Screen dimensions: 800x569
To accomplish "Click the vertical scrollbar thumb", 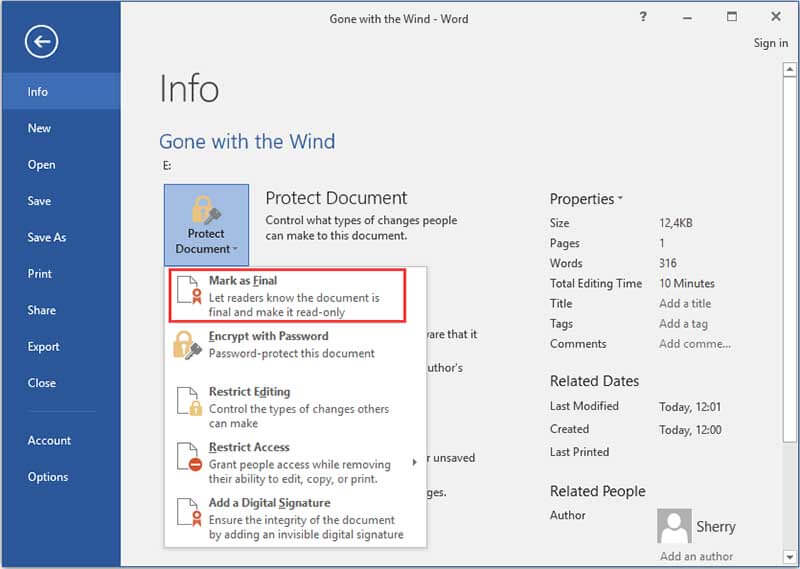I will point(789,259).
